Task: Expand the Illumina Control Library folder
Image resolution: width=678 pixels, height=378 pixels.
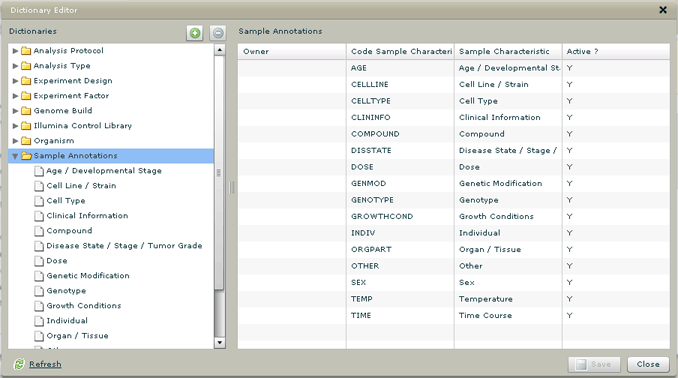Action: (16, 126)
